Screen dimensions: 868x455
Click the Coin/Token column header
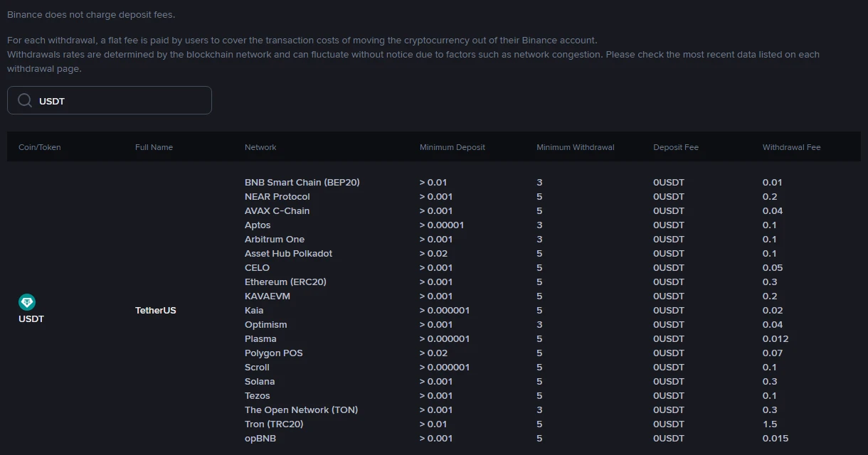tap(40, 147)
